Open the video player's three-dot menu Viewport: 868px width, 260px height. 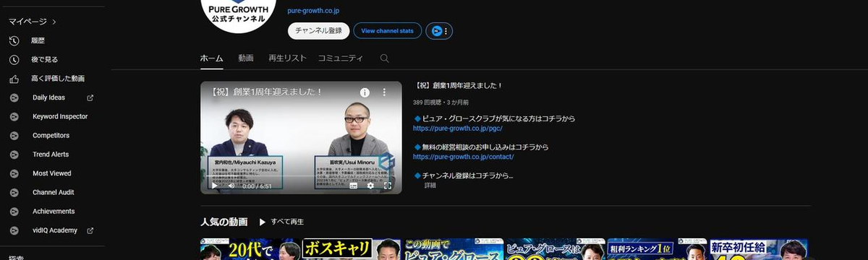pyautogui.click(x=385, y=92)
